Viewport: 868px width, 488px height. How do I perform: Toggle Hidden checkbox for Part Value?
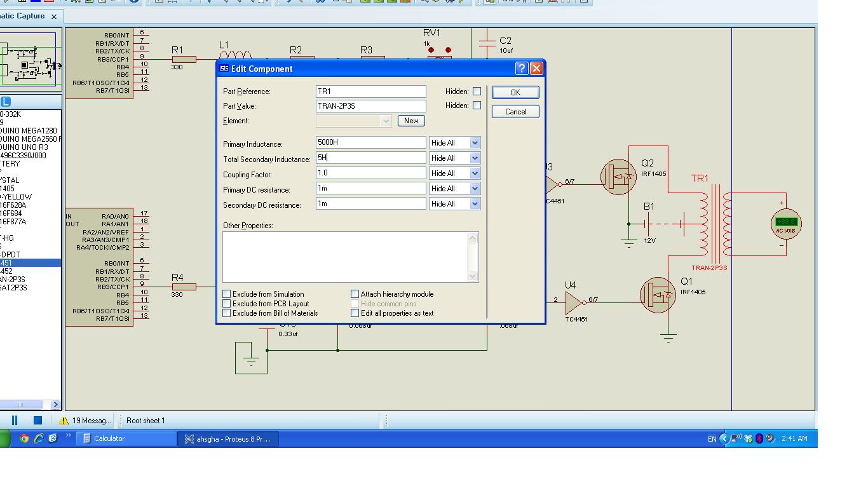click(477, 105)
